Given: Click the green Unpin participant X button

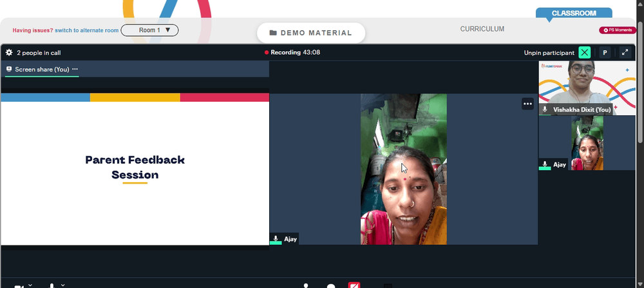Looking at the screenshot, I should pos(585,53).
